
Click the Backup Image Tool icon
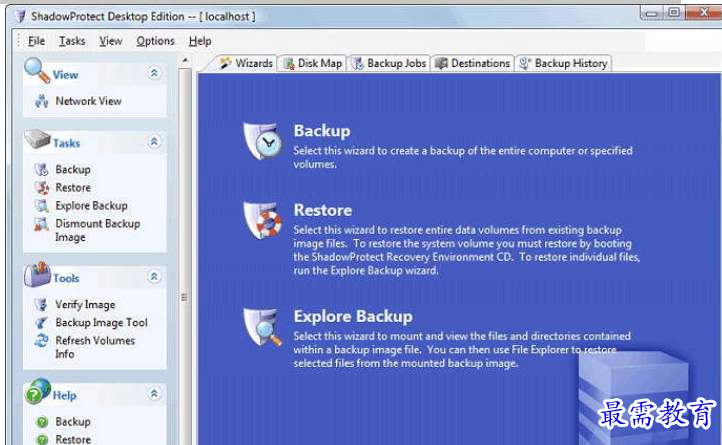[41, 322]
